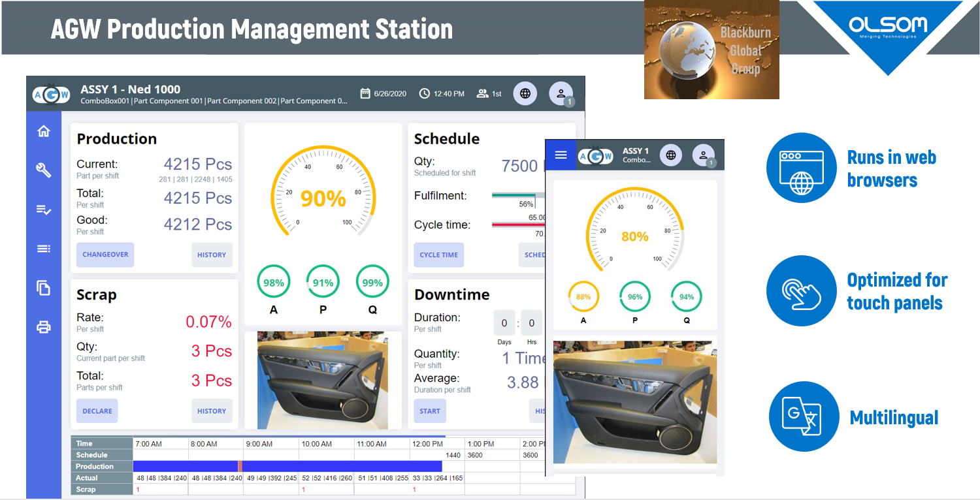
Task: Open the language globe in mobile view
Action: 671,155
